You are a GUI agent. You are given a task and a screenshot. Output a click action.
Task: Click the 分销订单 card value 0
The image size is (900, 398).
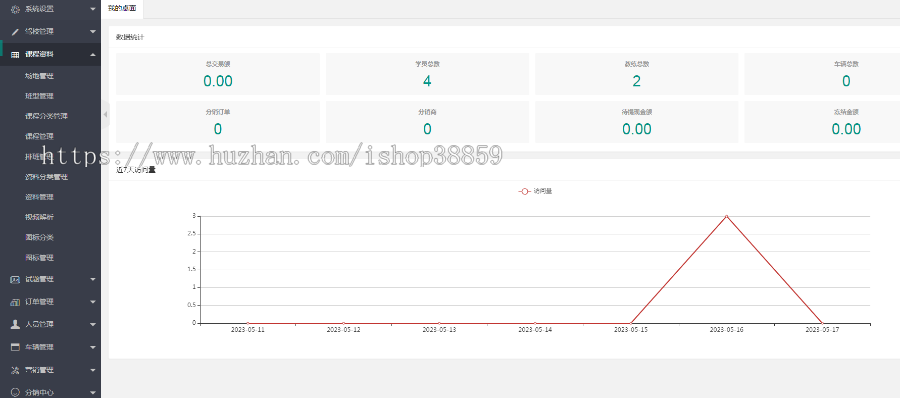coord(218,129)
